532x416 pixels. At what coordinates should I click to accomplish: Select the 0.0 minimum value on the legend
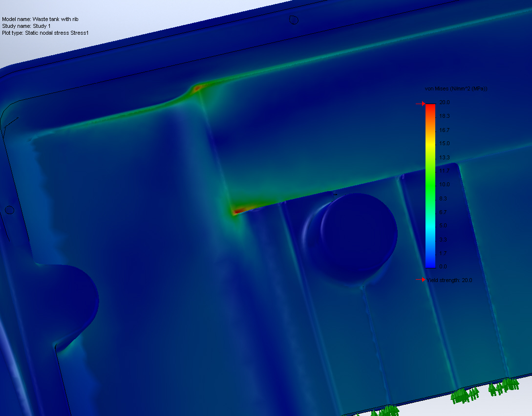click(442, 266)
